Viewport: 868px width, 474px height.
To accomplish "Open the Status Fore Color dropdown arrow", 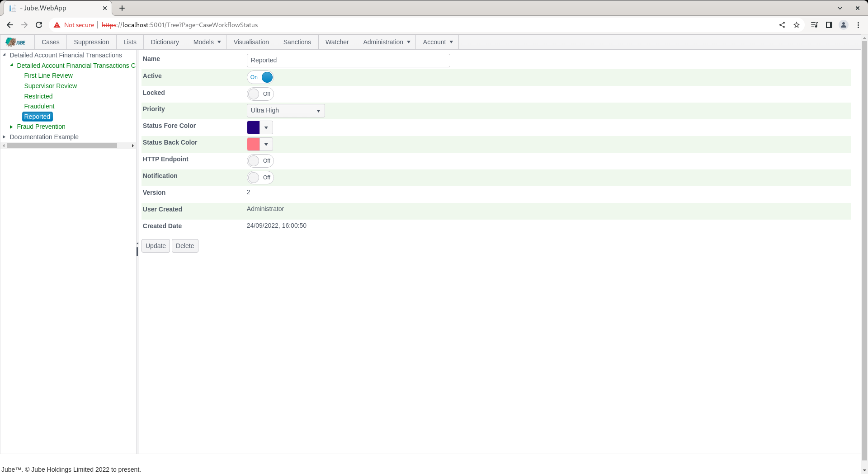I will (x=266, y=127).
